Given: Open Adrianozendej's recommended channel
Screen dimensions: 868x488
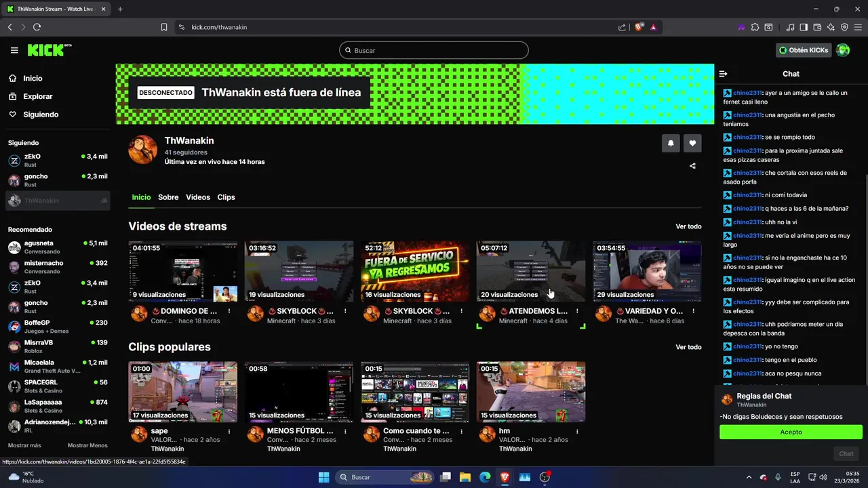Looking at the screenshot, I should click(x=58, y=426).
